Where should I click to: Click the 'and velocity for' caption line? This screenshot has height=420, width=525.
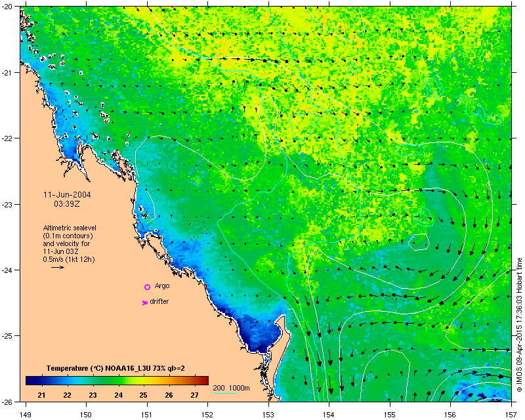click(66, 243)
